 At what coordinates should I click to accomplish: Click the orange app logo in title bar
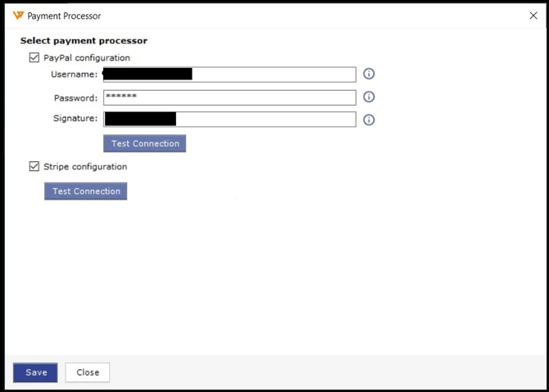click(x=19, y=16)
